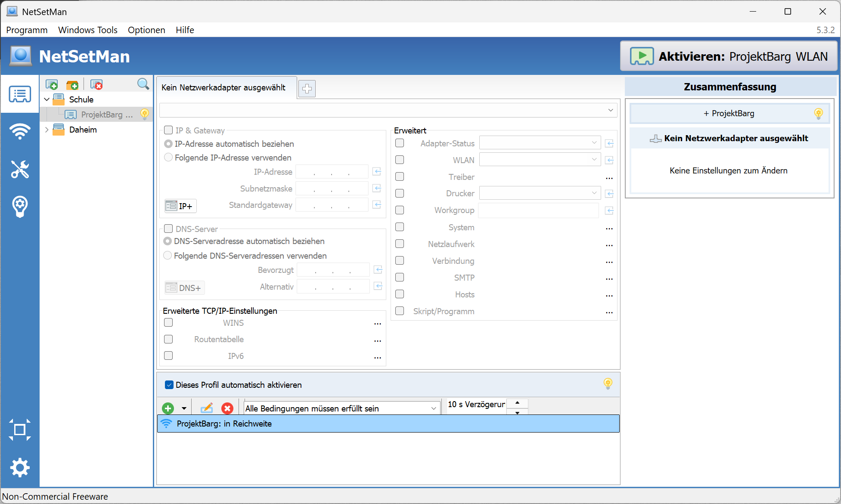Create a new profile group
The width and height of the screenshot is (841, 504).
point(72,84)
